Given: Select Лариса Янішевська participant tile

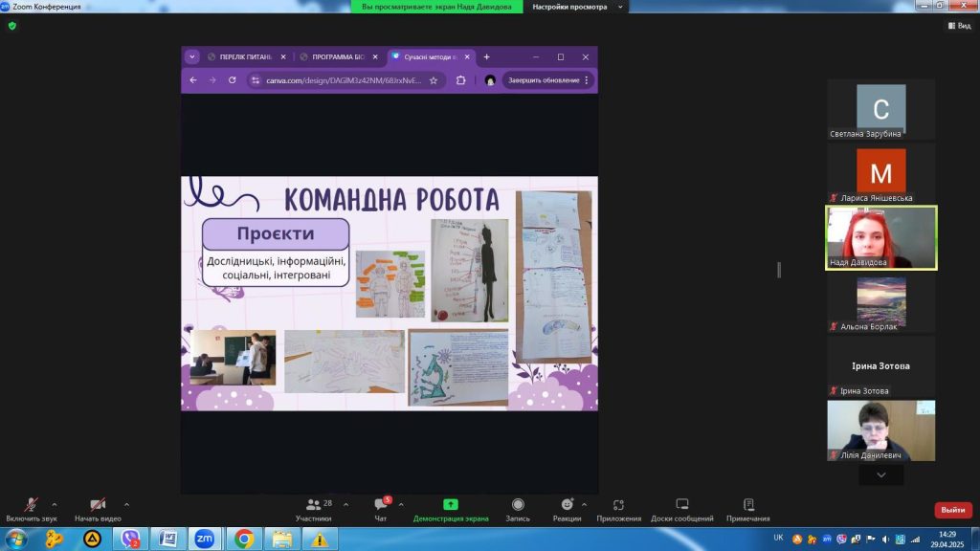Looking at the screenshot, I should [880, 174].
